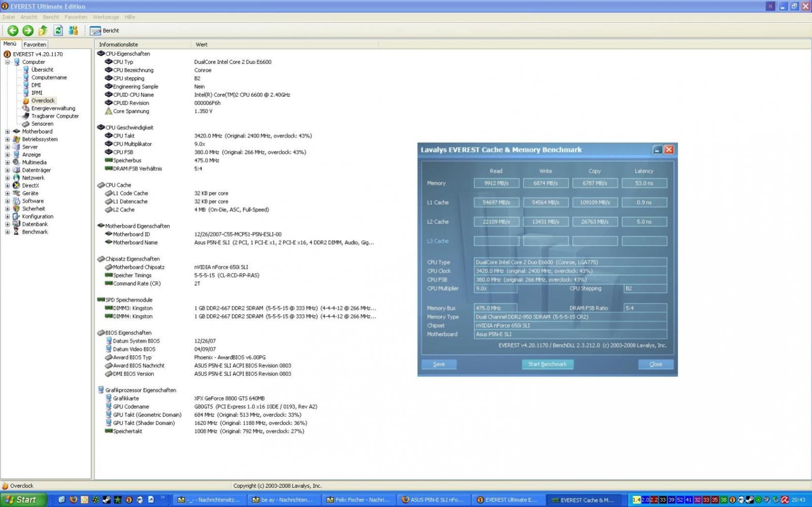Viewport: 812px width, 507px height.
Task: Click the Sicherheit tree icon
Action: click(x=16, y=209)
